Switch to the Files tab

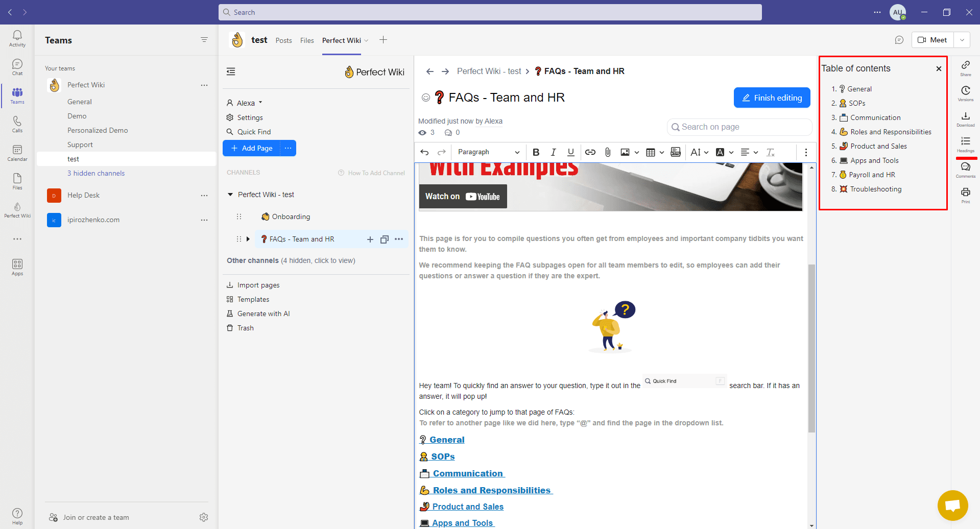coord(307,40)
